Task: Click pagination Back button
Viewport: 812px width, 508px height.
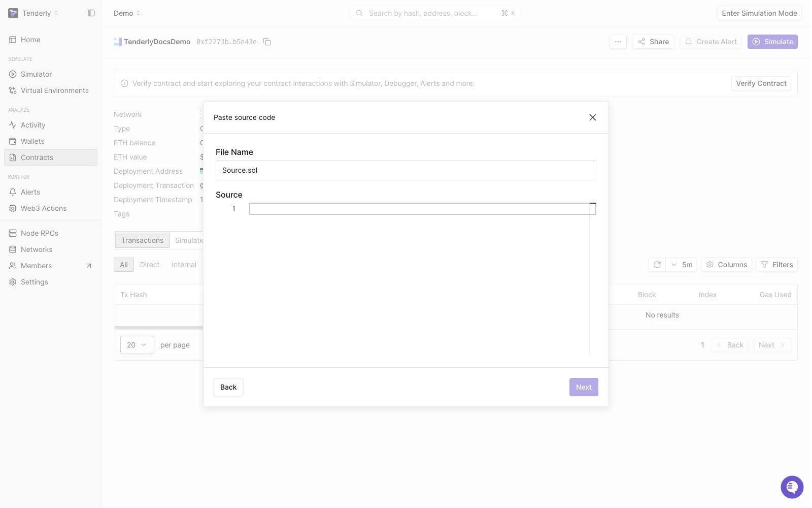Action: [730, 345]
